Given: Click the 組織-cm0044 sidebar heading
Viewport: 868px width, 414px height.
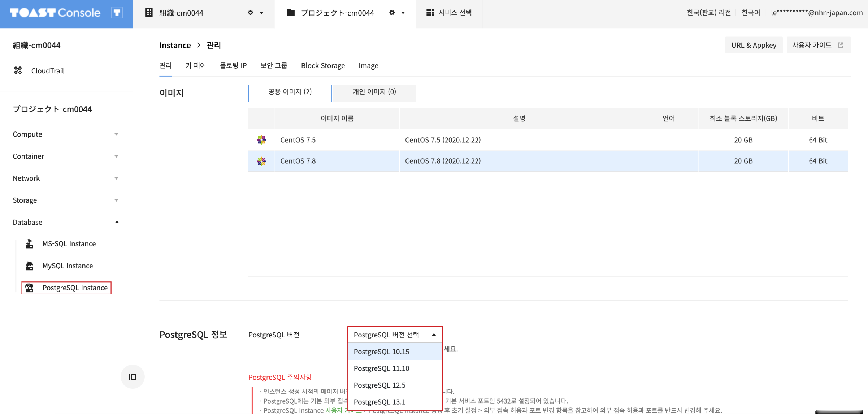Looking at the screenshot, I should tap(36, 45).
